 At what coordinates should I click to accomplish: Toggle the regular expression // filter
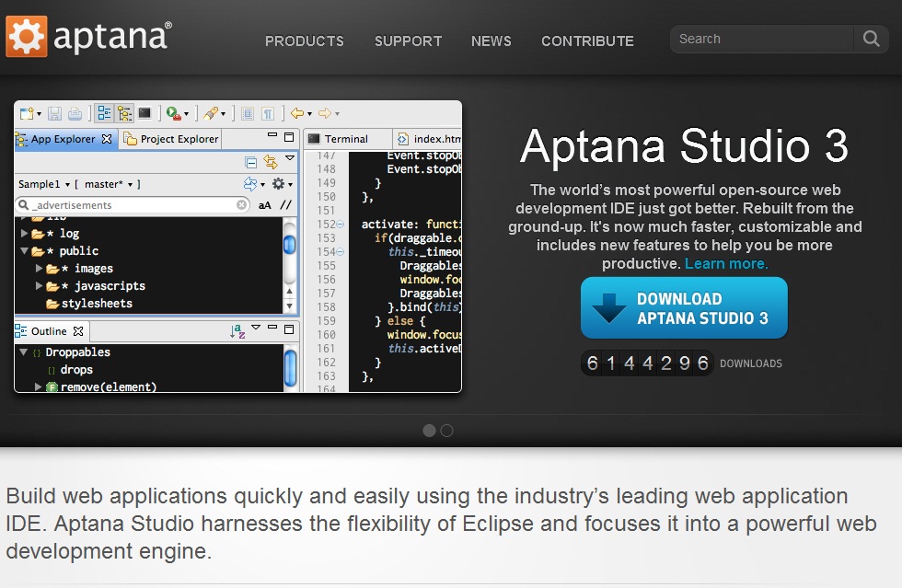pyautogui.click(x=286, y=205)
